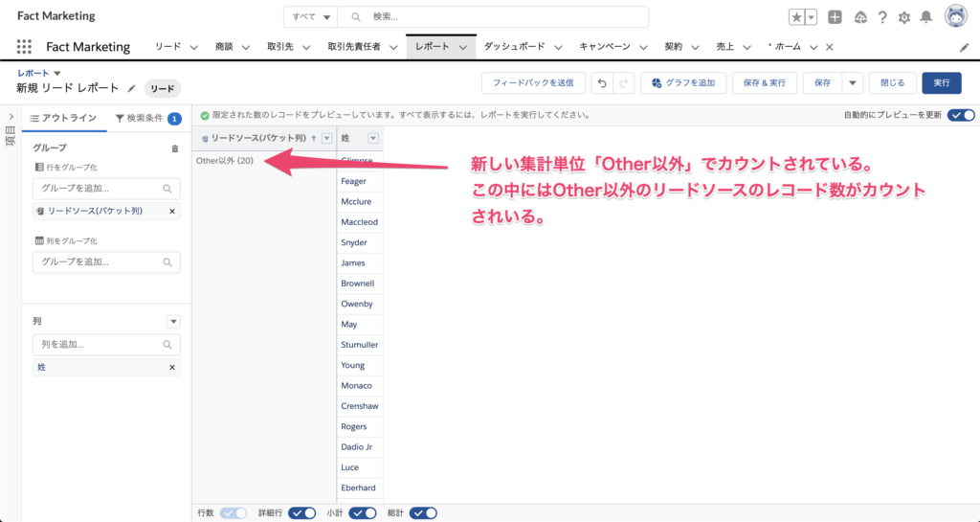Expand the 項目 fields panel arrow
This screenshot has width=980, height=522.
11,117
